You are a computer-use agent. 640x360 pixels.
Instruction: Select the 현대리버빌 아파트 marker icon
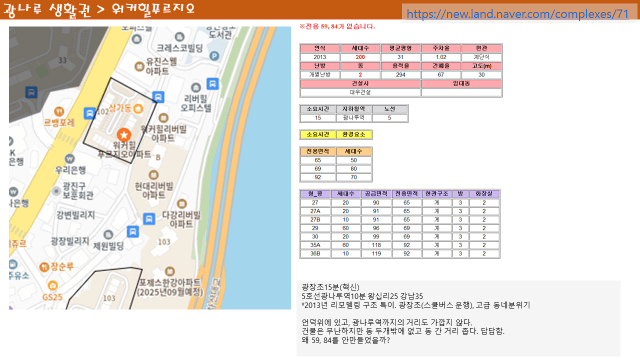coord(153,175)
